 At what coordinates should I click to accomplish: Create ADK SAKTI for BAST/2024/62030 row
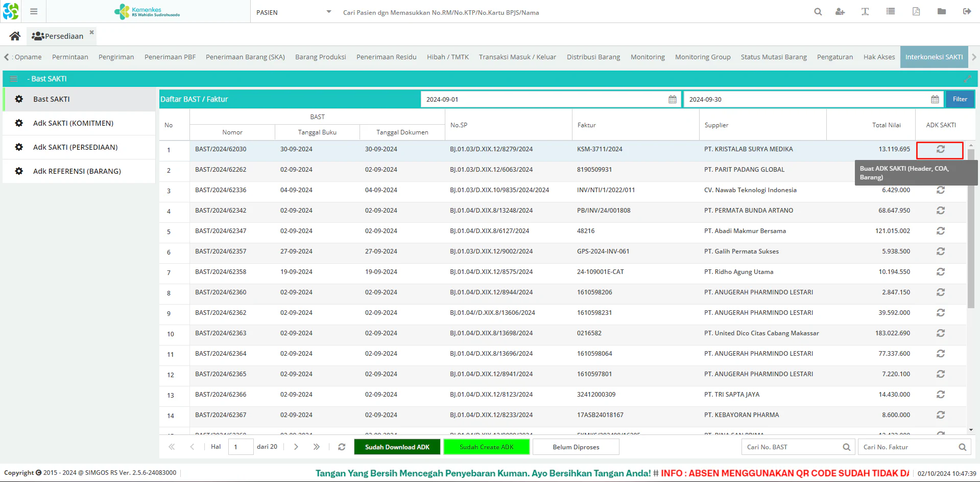[940, 149]
